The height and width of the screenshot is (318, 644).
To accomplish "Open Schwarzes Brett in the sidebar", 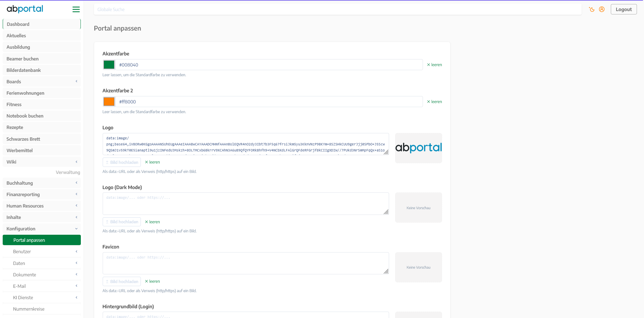I will click(42, 139).
